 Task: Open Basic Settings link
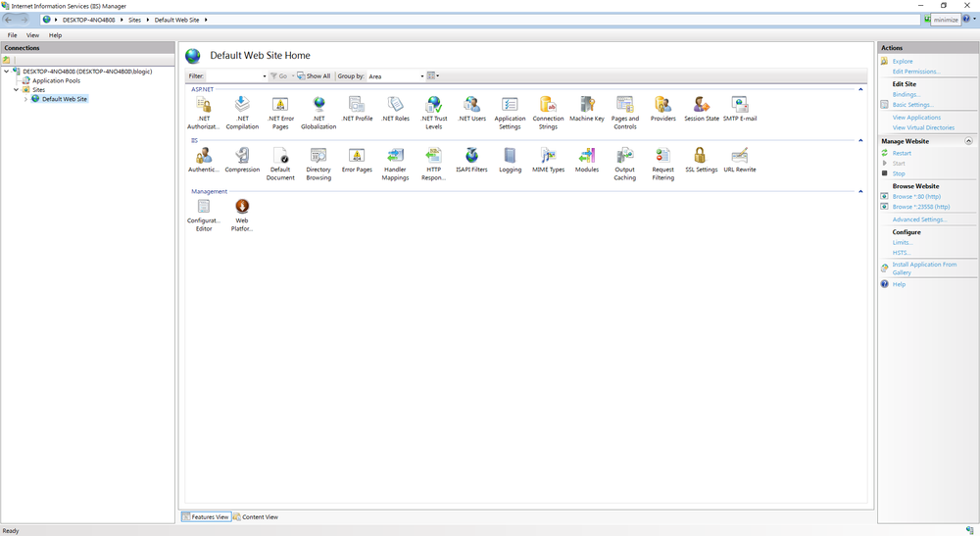912,104
